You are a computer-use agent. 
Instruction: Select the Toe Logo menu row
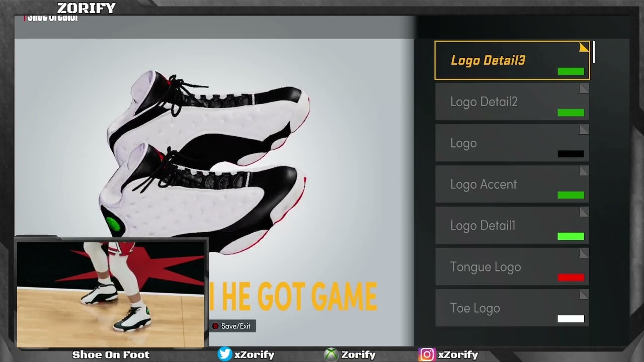(512, 308)
